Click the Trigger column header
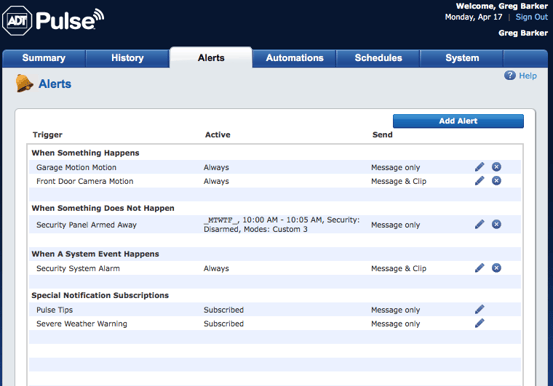The width and height of the screenshot is (553, 386). pyautogui.click(x=47, y=135)
